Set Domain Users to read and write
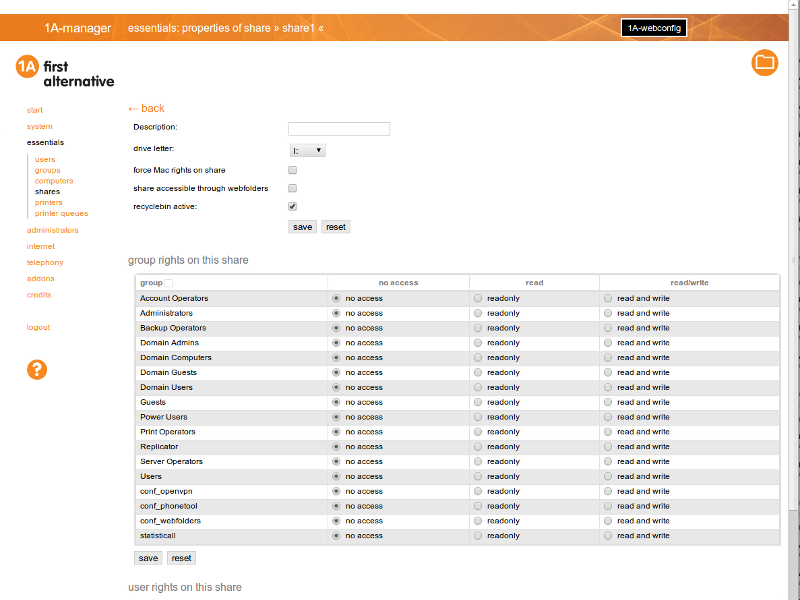The height and width of the screenshot is (600, 800). pyautogui.click(x=608, y=387)
